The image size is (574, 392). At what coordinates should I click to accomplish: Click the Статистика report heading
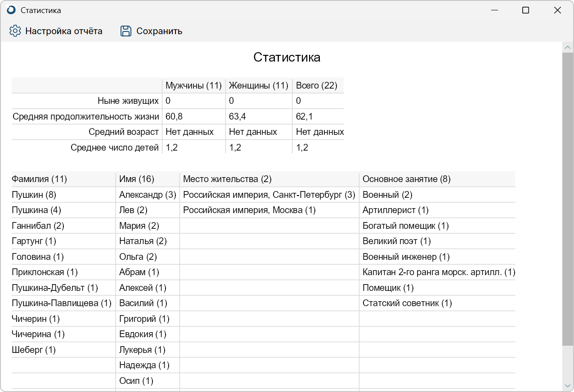287,57
